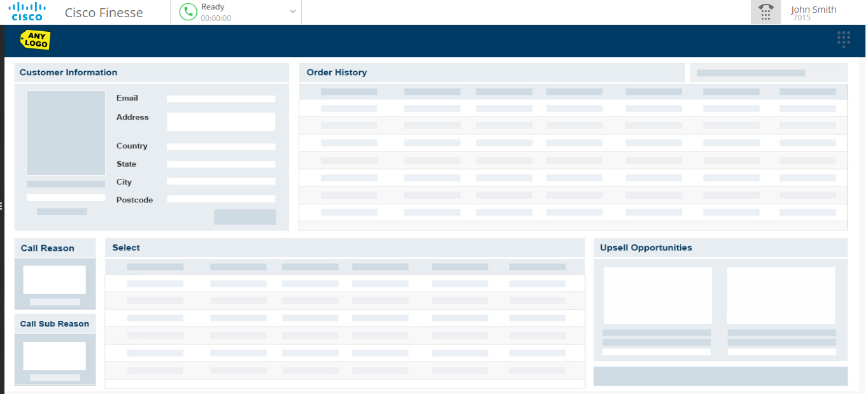The height and width of the screenshot is (394, 868).
Task: Click the bar at the bottom of Upsell Opportunities
Action: click(x=720, y=376)
